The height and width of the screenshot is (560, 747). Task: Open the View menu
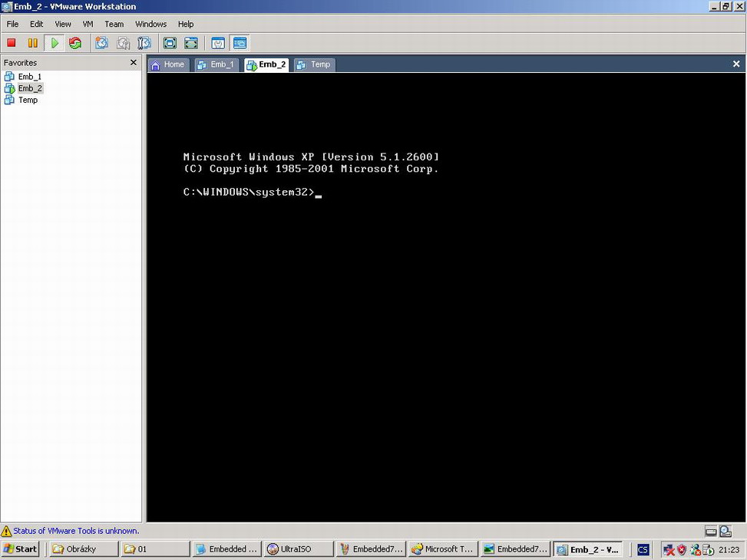(63, 24)
